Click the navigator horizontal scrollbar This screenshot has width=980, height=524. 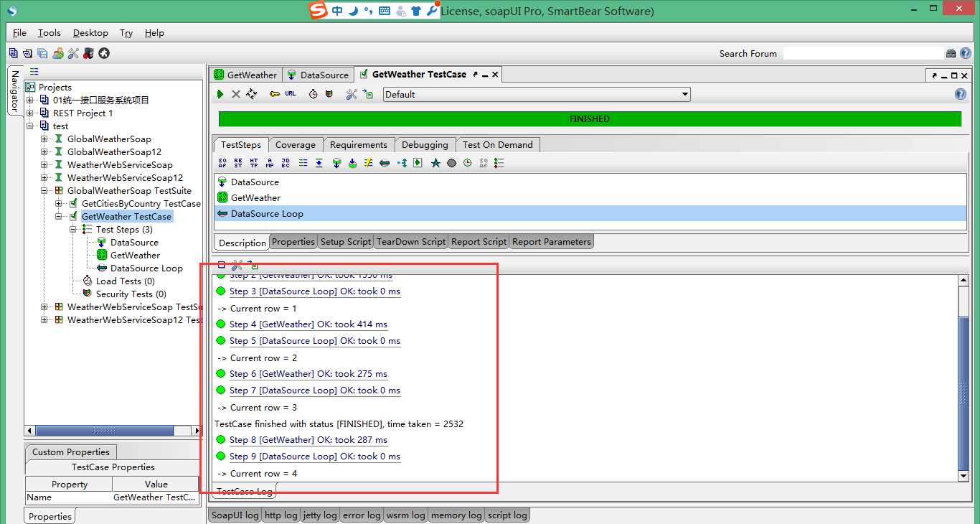pyautogui.click(x=113, y=431)
